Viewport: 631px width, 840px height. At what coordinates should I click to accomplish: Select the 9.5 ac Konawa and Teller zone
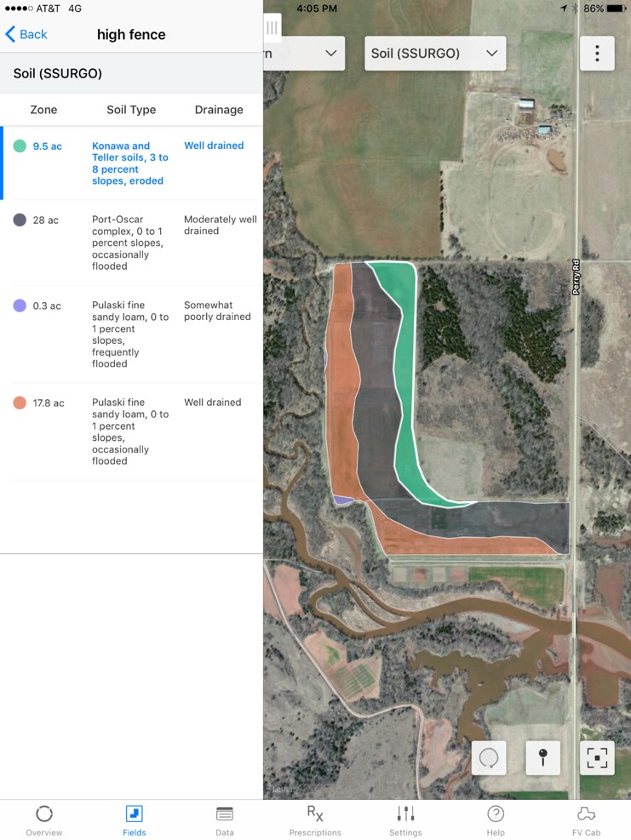coord(131,163)
